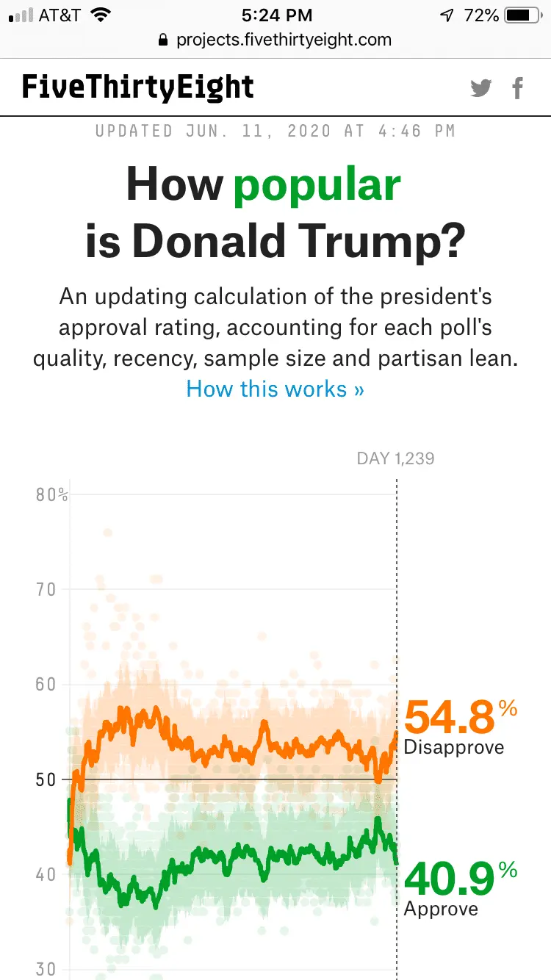Screen dimensions: 551x980
Task: Tap the cellular signal bars icon
Action: (21, 15)
